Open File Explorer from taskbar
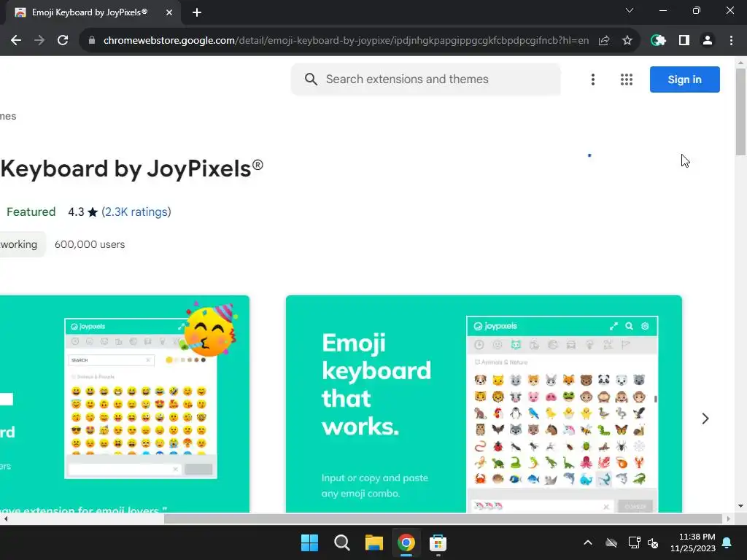 click(x=374, y=542)
